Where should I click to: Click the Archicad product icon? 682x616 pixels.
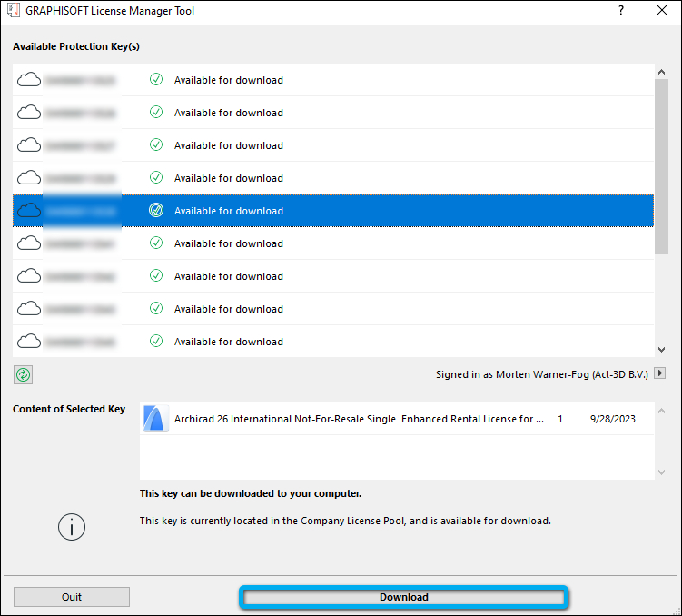tap(155, 419)
